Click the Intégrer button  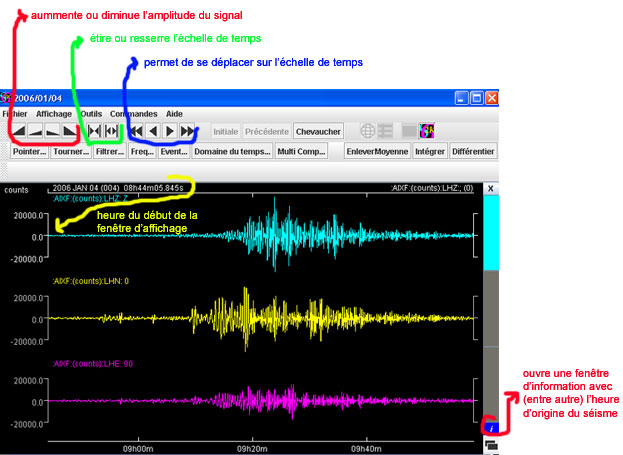point(429,151)
